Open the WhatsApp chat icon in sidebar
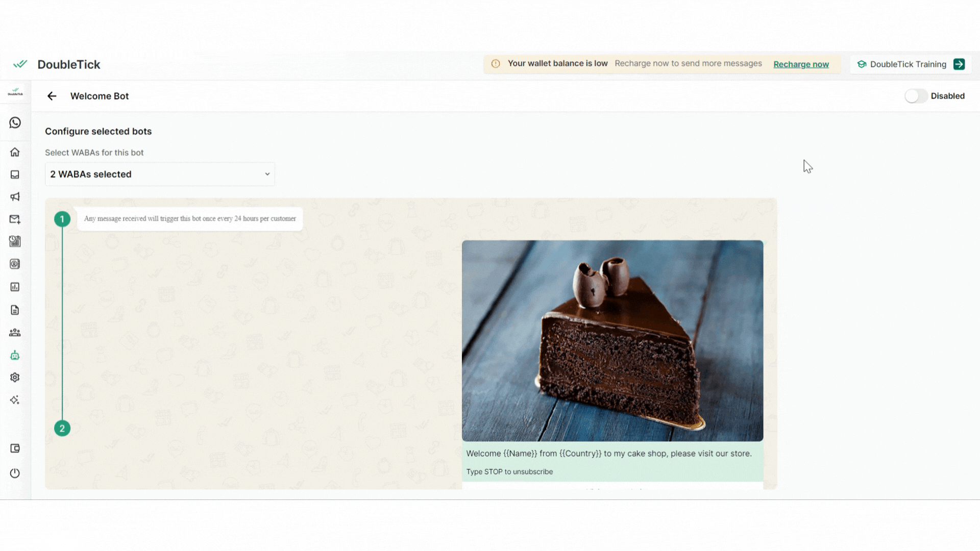This screenshot has height=551, width=980. [x=15, y=123]
